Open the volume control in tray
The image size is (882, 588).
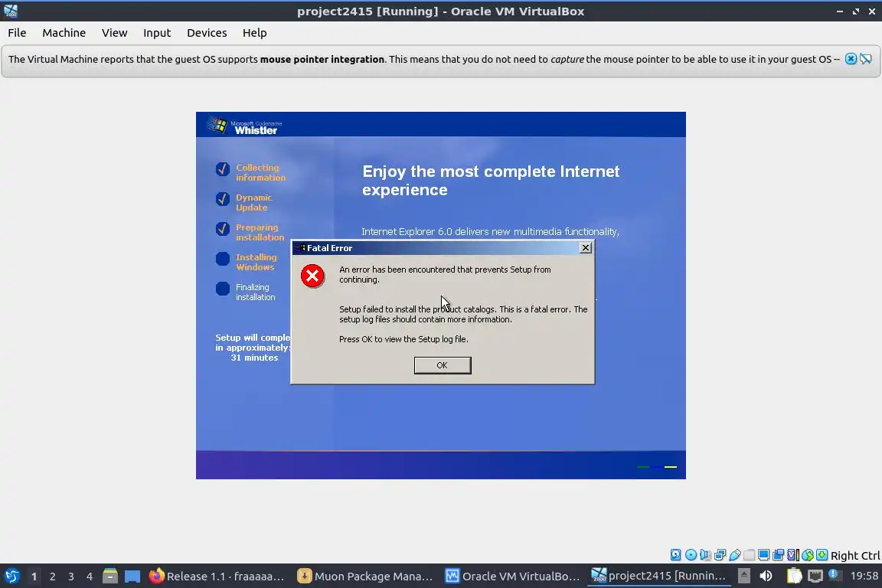pos(766,576)
